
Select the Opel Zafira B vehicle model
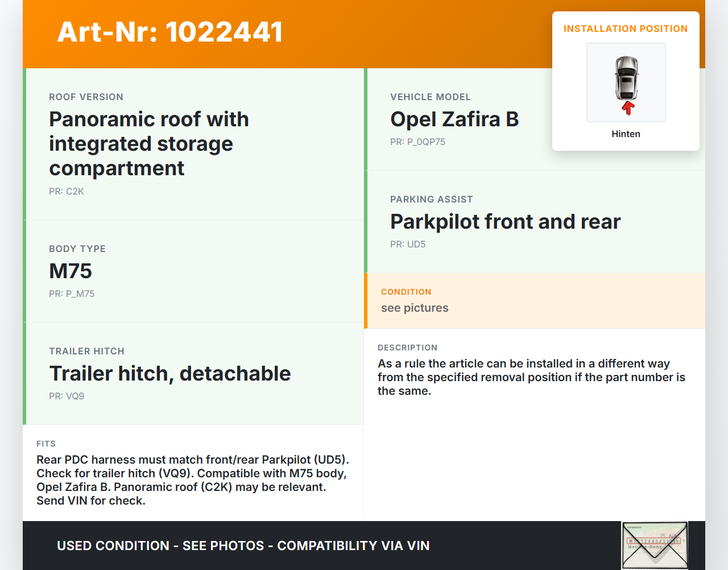(454, 119)
